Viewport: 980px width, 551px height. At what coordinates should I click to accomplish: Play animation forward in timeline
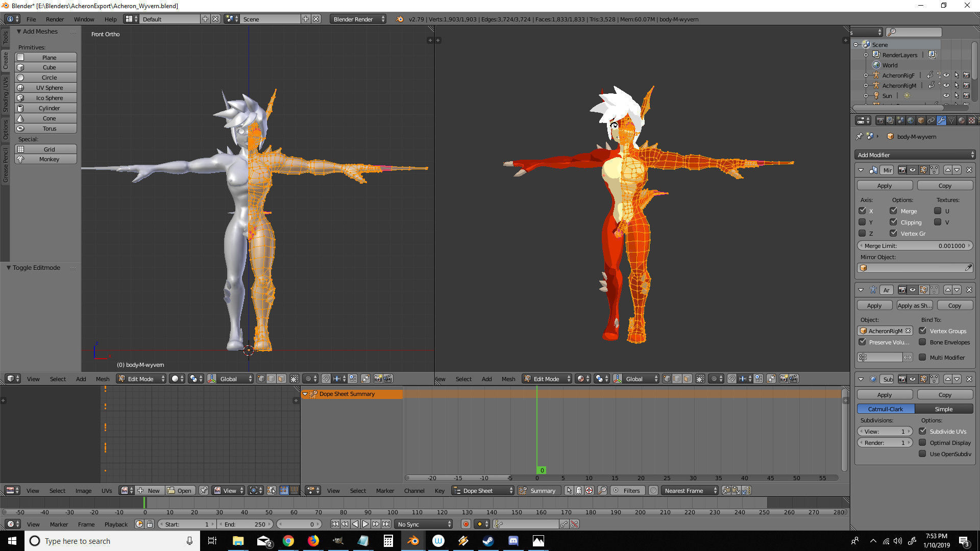pos(365,524)
